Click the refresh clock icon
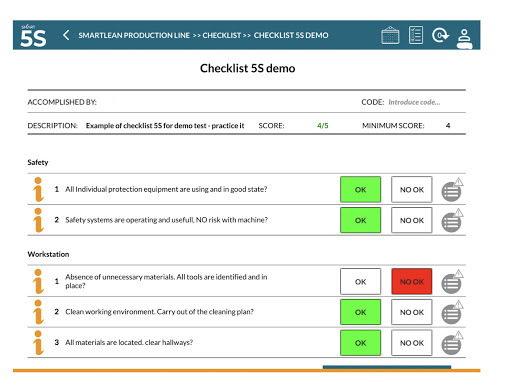The width and height of the screenshot is (512, 391). pos(440,35)
